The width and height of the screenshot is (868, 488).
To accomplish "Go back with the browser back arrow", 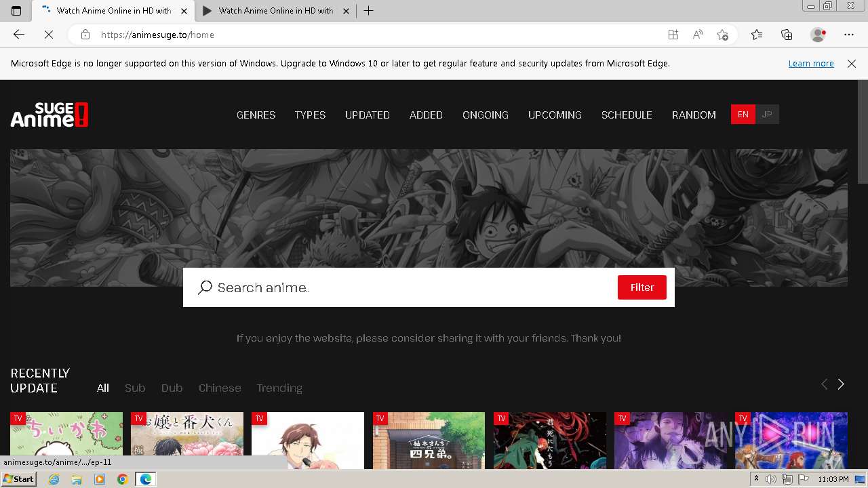I will pos(19,35).
